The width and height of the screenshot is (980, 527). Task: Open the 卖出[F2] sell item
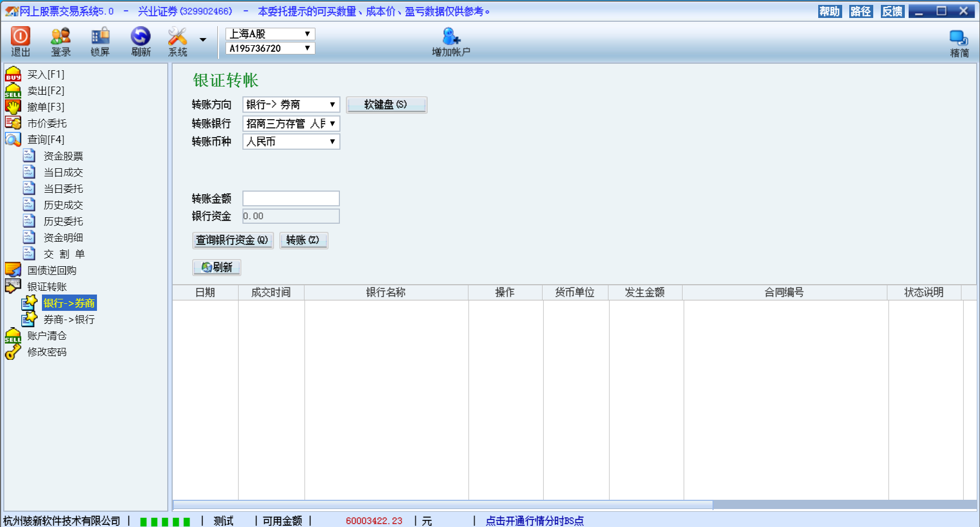pos(46,91)
